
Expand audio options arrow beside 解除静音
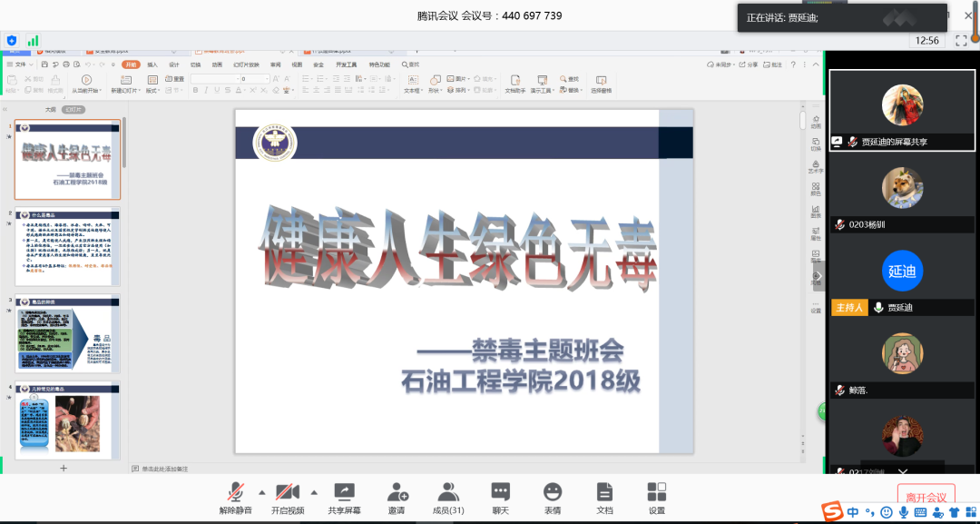[262, 492]
